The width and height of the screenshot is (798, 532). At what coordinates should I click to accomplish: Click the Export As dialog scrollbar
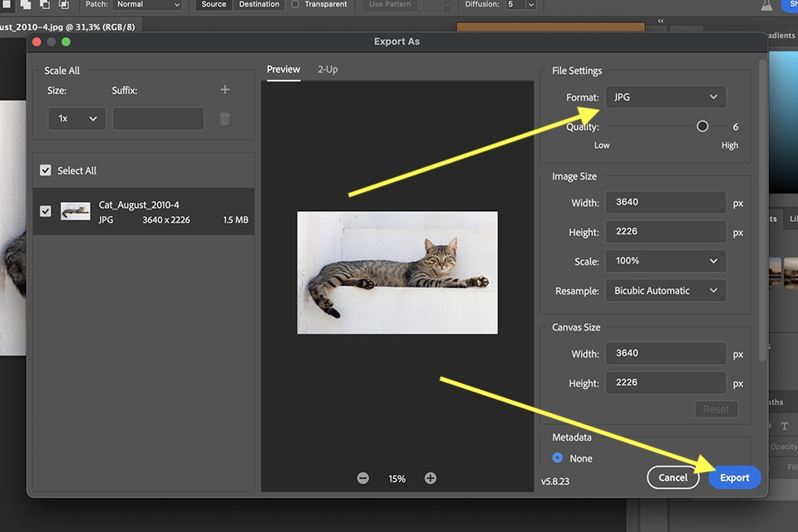pos(762,211)
